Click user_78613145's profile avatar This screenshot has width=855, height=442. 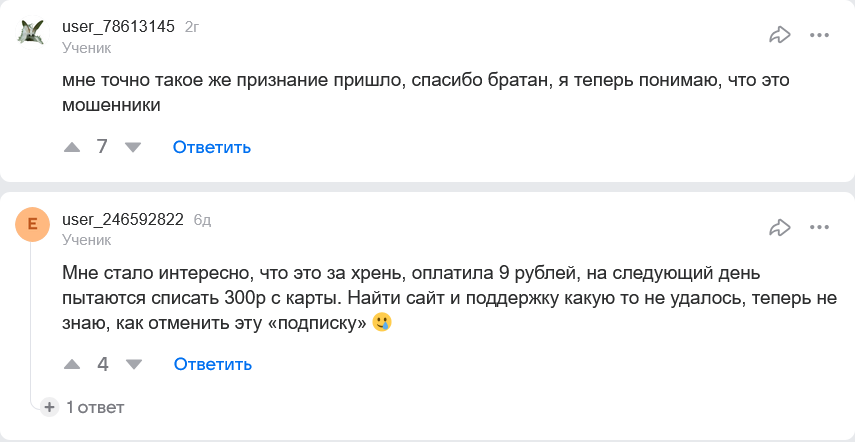(32, 32)
